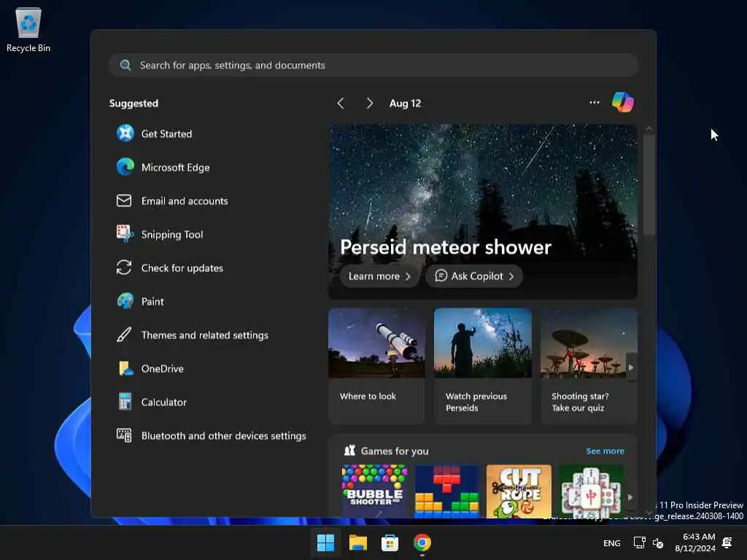The image size is (747, 560).
Task: Open Microsoft Store from the taskbar
Action: pos(390,542)
